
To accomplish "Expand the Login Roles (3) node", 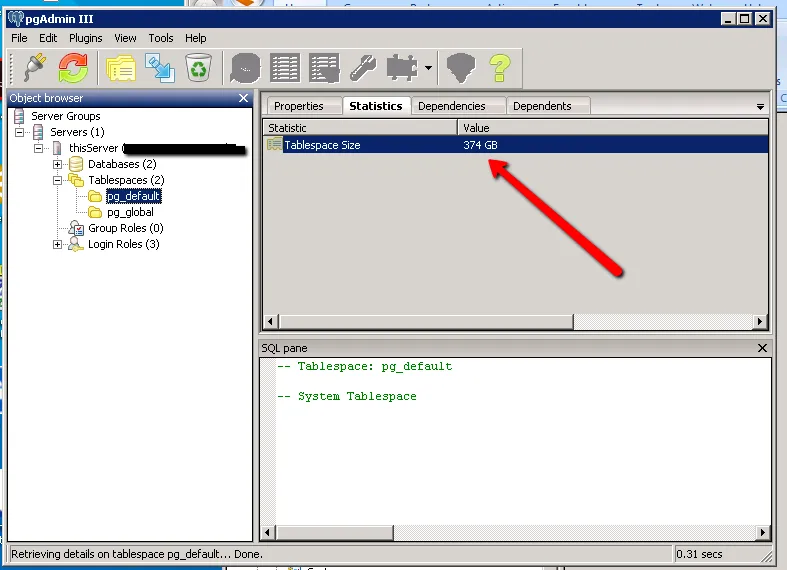I will tap(57, 244).
